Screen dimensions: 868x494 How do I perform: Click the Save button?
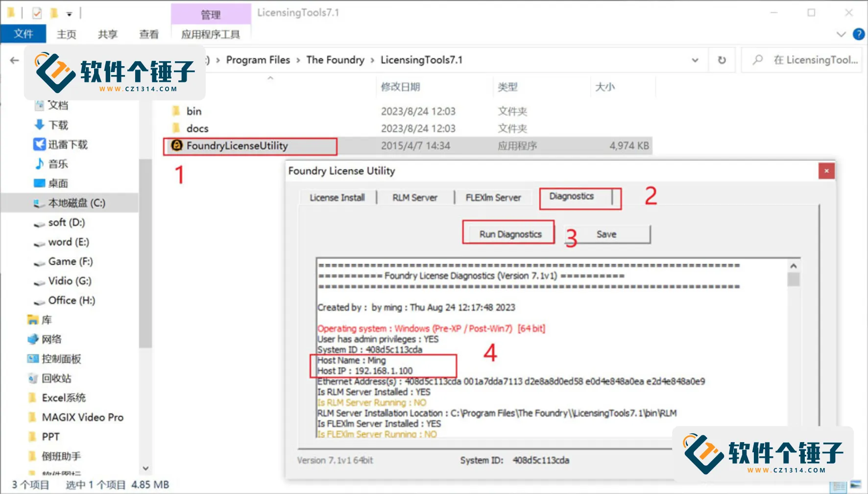[x=606, y=234]
